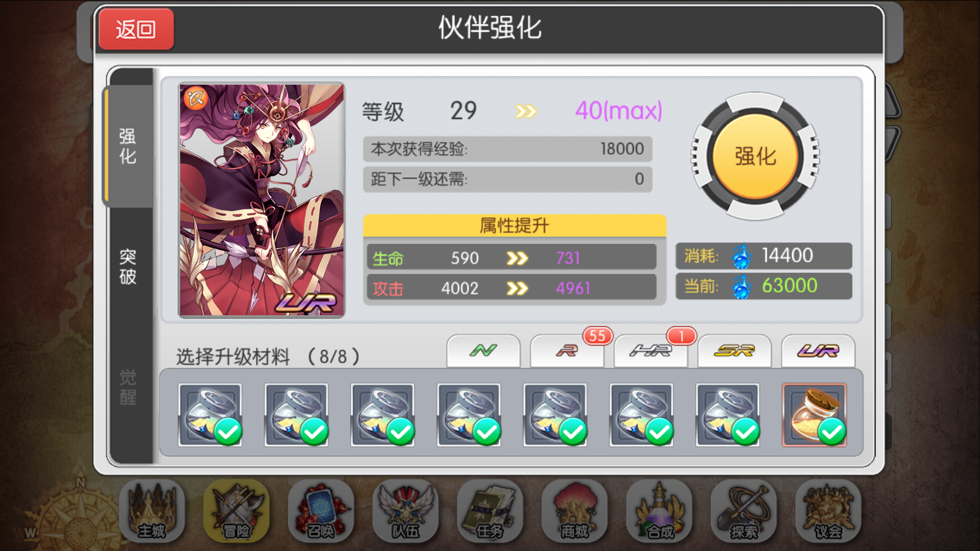View the UR character card portrait
Image resolution: width=980 pixels, height=551 pixels.
pyautogui.click(x=261, y=200)
